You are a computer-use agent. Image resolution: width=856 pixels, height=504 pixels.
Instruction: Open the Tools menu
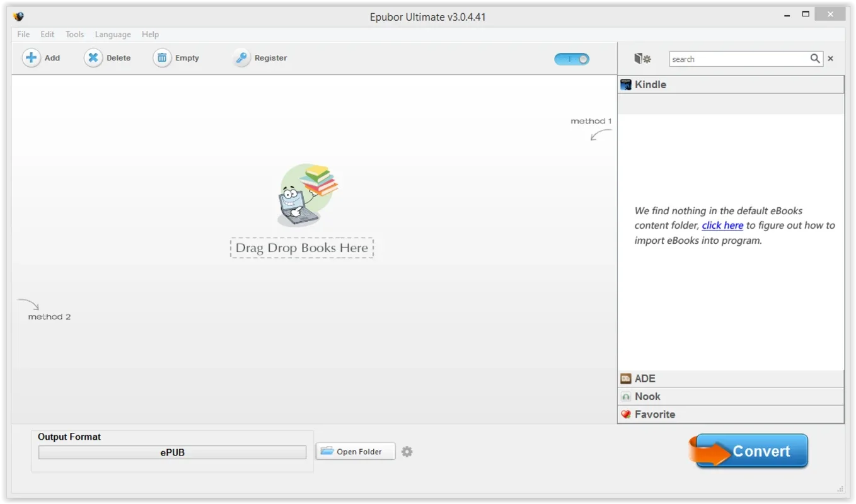click(74, 35)
